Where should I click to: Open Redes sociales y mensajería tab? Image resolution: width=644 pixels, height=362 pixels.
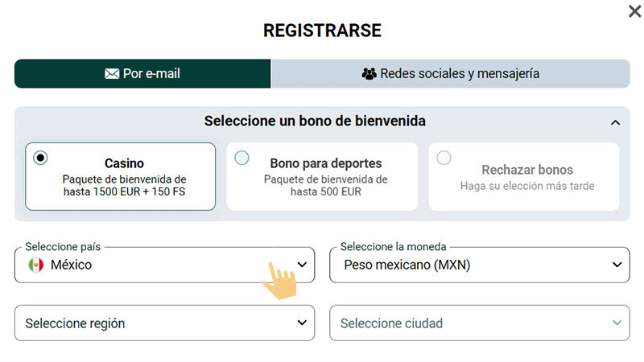pyautogui.click(x=451, y=74)
